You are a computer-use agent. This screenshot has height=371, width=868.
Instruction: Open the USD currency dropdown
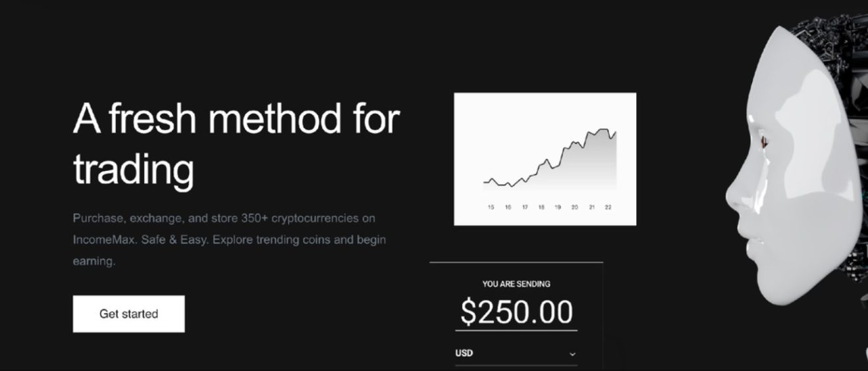[515, 353]
